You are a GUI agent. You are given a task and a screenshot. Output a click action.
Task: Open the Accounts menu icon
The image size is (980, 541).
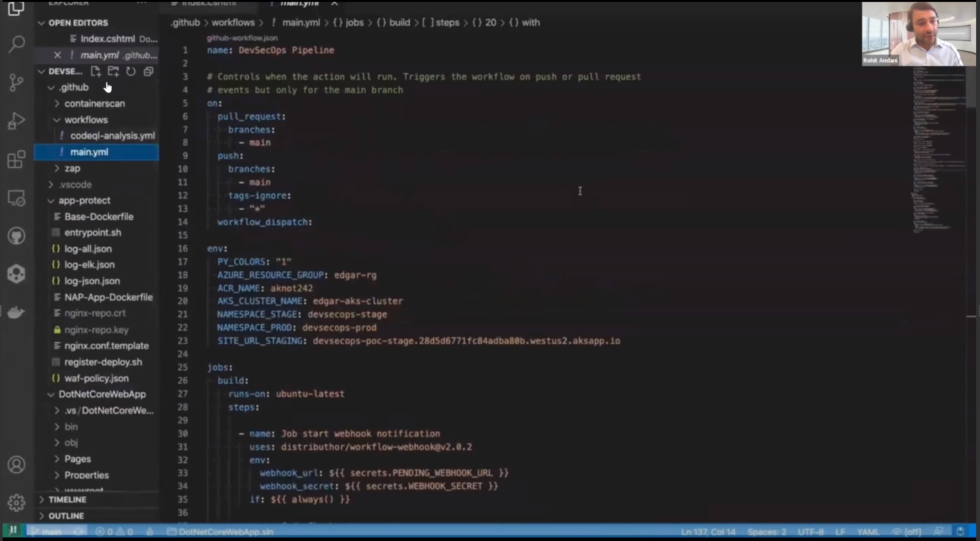16,465
